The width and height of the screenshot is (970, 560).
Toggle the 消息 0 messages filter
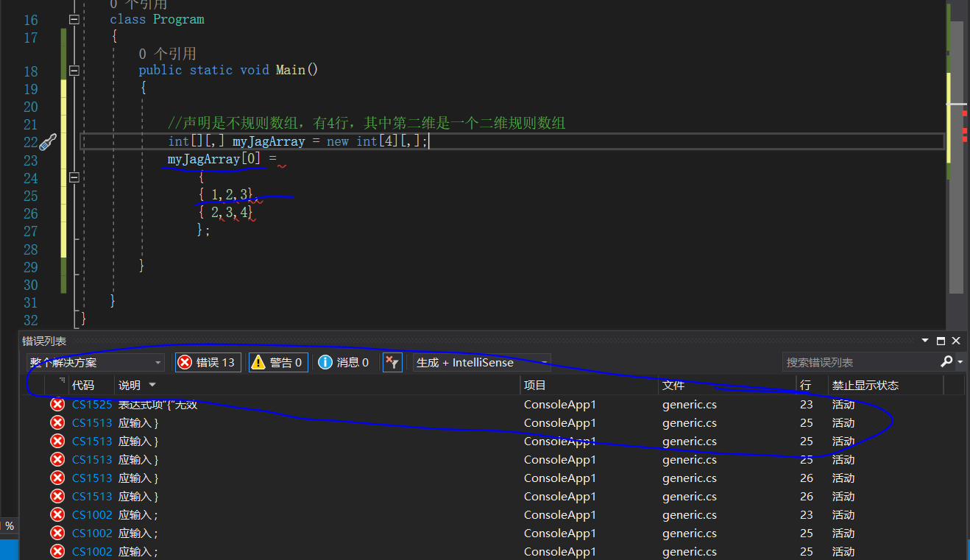point(344,362)
